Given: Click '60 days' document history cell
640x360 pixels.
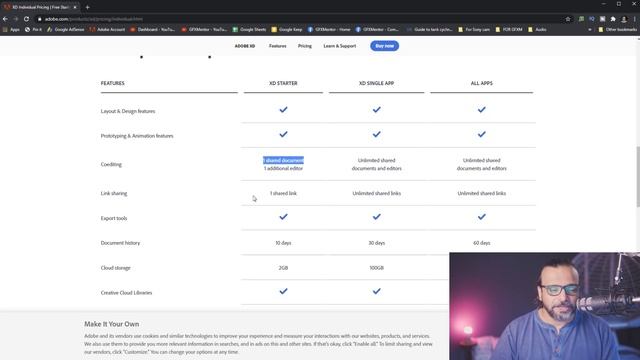Looking at the screenshot, I should tap(482, 243).
